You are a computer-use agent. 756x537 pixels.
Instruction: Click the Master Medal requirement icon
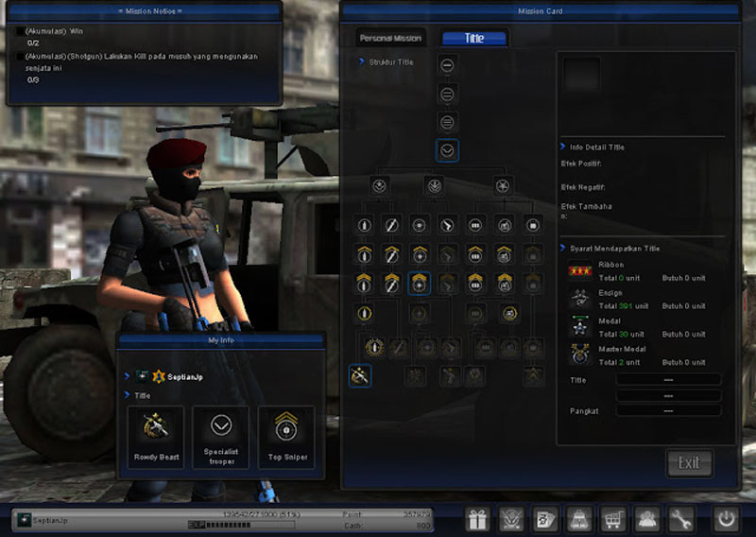click(x=580, y=355)
